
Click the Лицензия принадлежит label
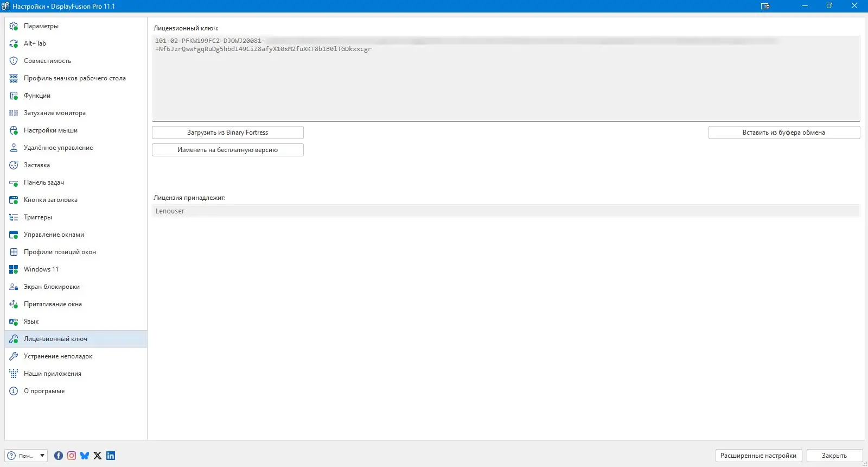(189, 198)
